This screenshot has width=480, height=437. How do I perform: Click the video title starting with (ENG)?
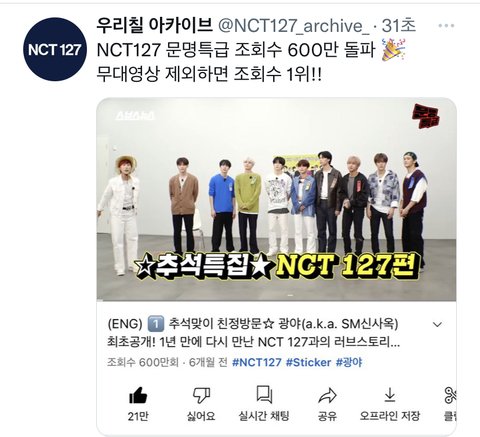click(253, 333)
